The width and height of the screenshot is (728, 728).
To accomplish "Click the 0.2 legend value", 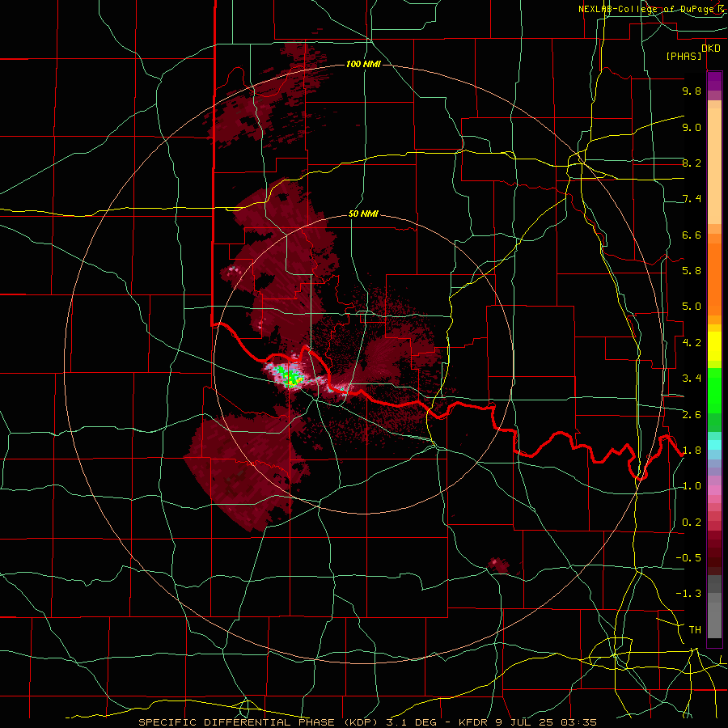I will (x=692, y=523).
